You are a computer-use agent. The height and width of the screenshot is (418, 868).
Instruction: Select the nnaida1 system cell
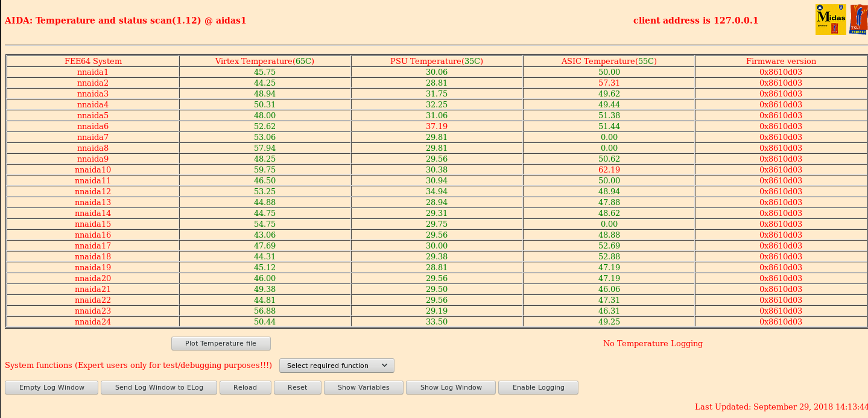[x=93, y=72]
